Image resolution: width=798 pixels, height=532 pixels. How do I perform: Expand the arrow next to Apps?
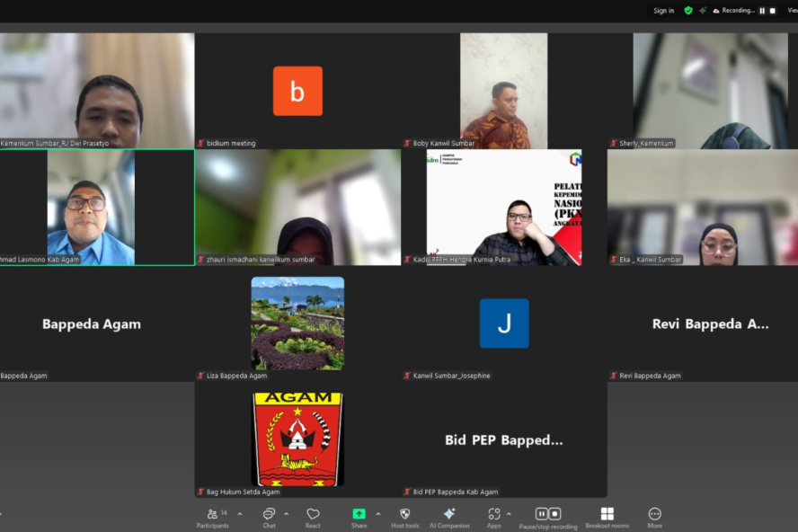click(x=509, y=514)
